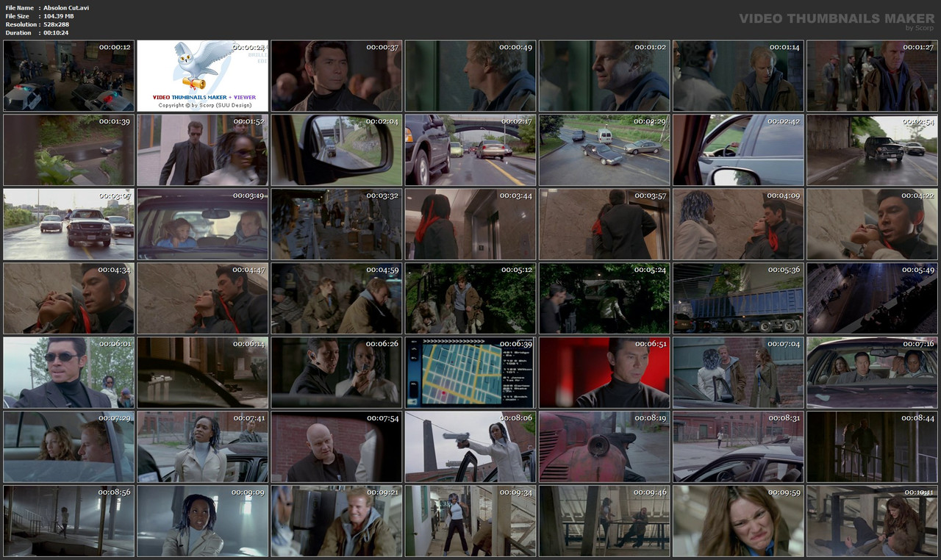Click the gun aiming frame at 00:08:06
The width and height of the screenshot is (941, 560).
click(x=470, y=447)
